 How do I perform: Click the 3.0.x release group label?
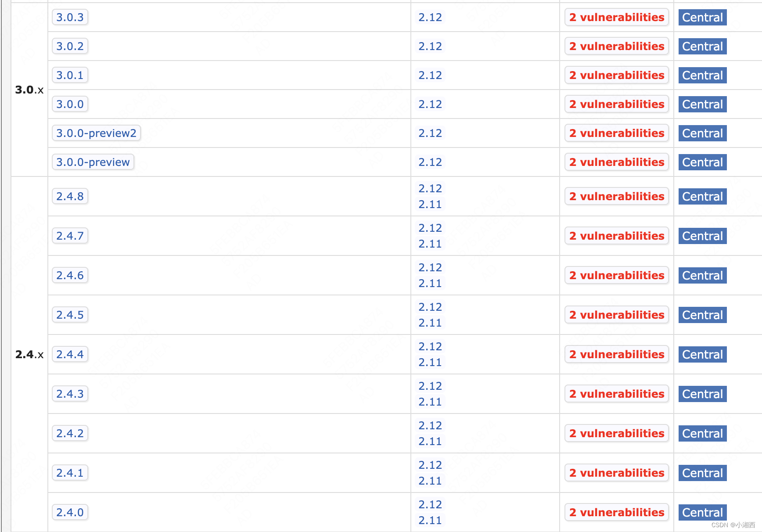click(x=29, y=90)
